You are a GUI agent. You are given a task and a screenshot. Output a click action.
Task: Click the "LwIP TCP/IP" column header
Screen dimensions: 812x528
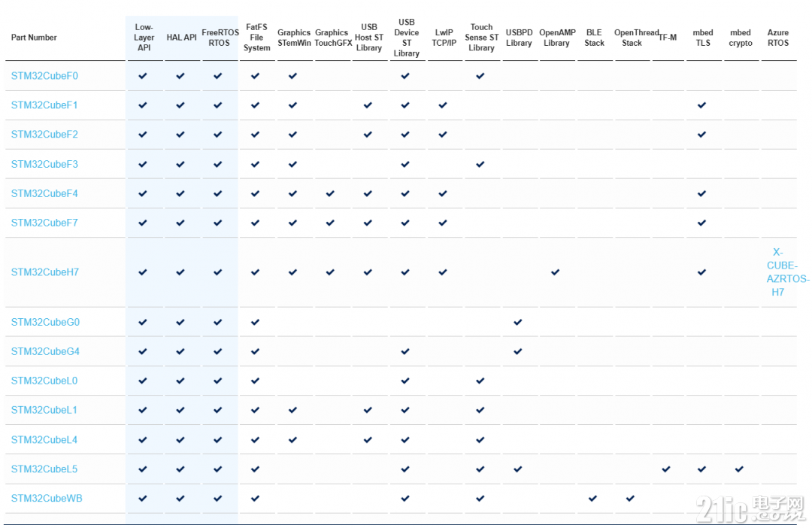(444, 38)
